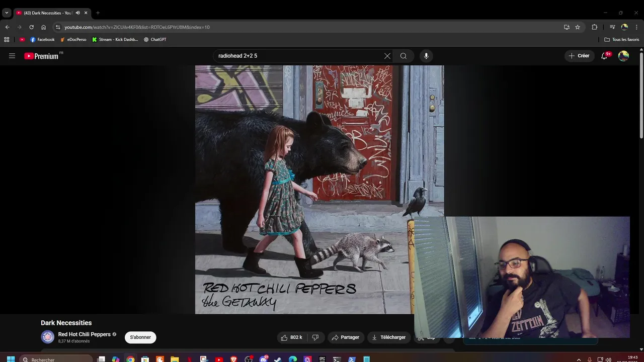644x362 pixels.
Task: Open the eDocPerso bookmark
Action: [73, 39]
